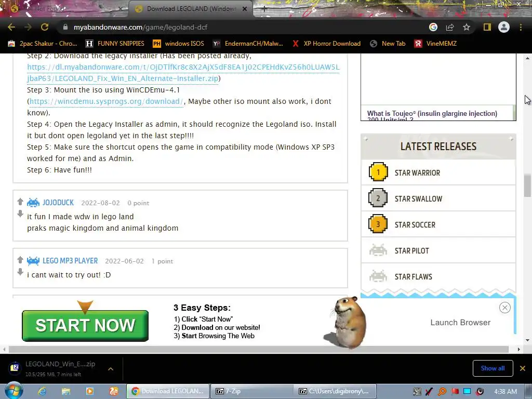The height and width of the screenshot is (399, 532).
Task: Click the Google icon in address bar
Action: pyautogui.click(x=433, y=27)
